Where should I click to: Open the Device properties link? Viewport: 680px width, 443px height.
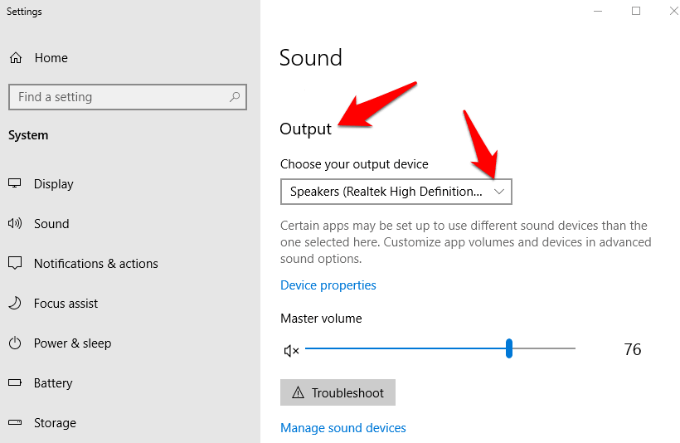[328, 285]
